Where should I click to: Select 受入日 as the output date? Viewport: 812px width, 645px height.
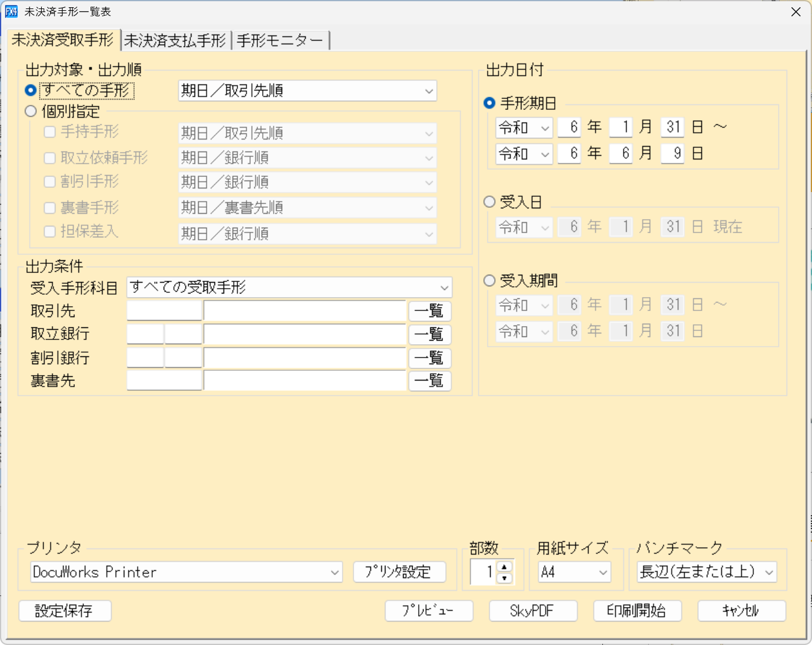pos(489,202)
